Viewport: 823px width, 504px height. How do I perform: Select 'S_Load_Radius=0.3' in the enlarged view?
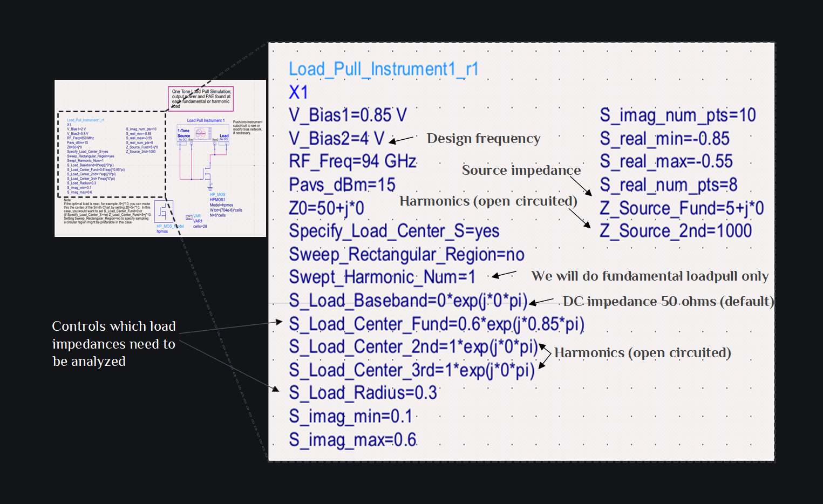coord(363,393)
